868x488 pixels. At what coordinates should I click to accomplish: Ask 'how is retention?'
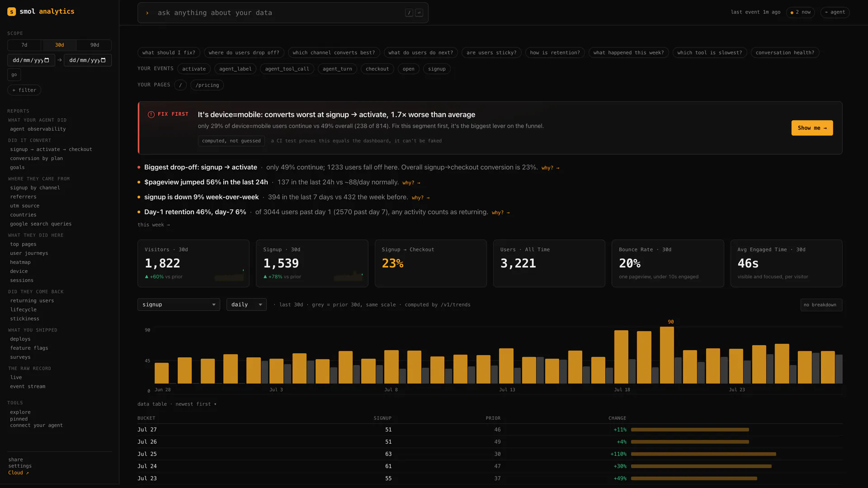click(x=555, y=53)
